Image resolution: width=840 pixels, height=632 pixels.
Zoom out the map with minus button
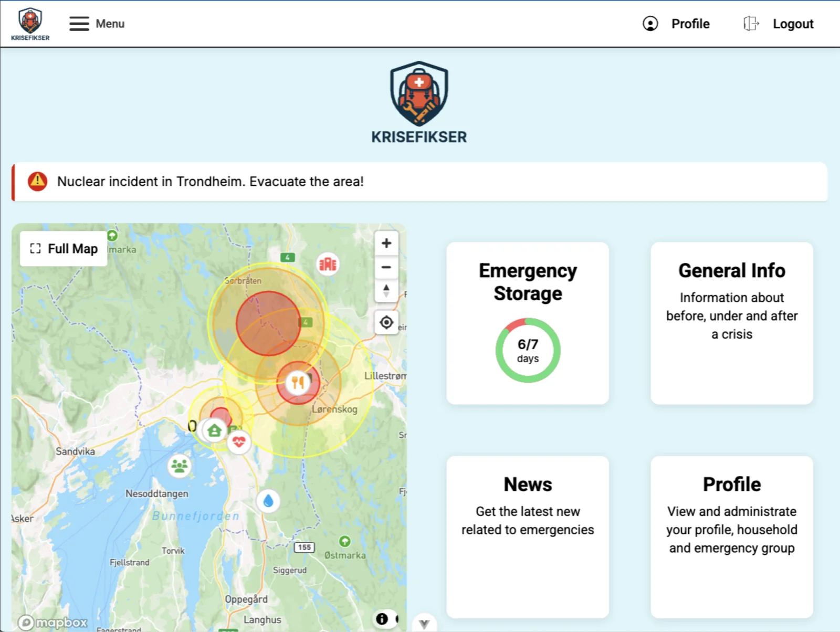(x=386, y=267)
